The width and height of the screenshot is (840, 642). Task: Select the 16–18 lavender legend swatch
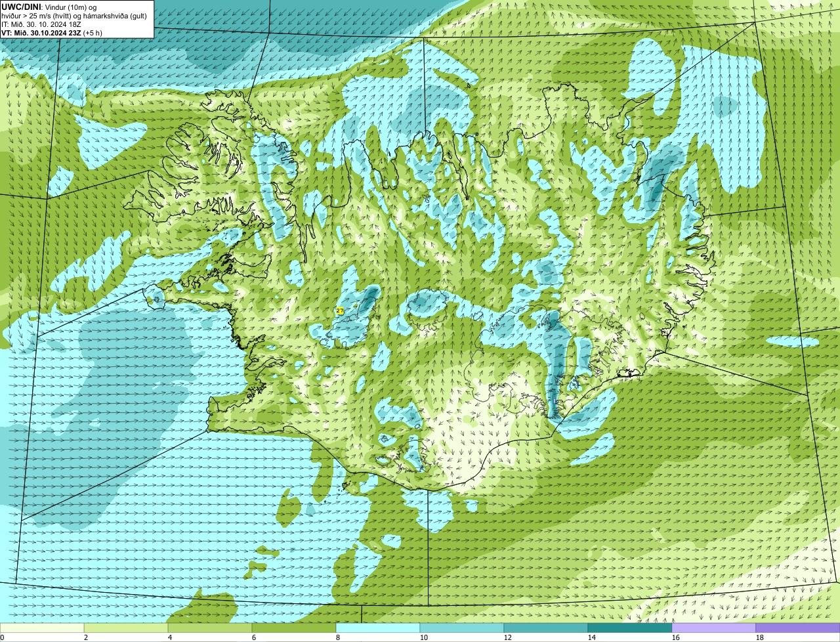tap(714, 628)
